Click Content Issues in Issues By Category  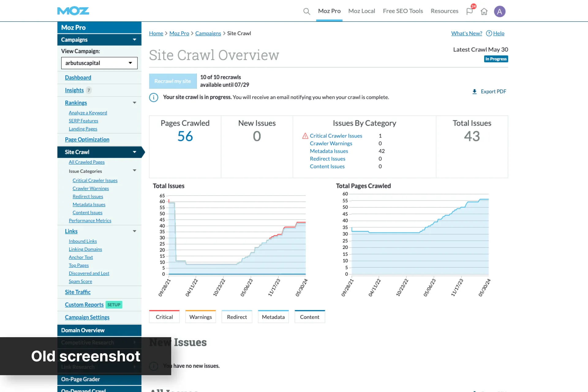click(327, 166)
